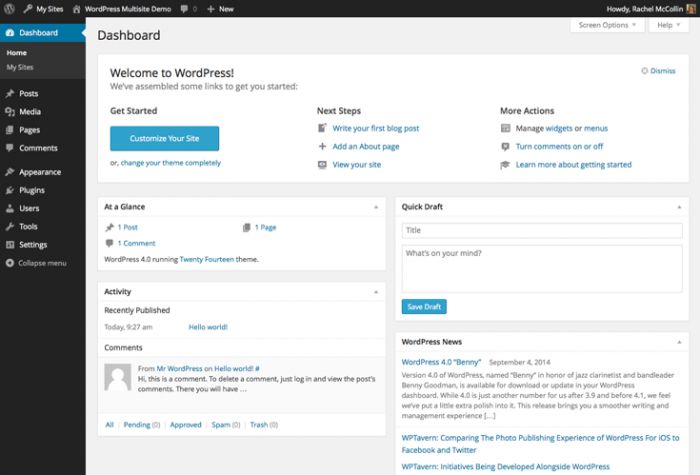This screenshot has width=700, height=475.
Task: Open the New content menu
Action: 221,8
